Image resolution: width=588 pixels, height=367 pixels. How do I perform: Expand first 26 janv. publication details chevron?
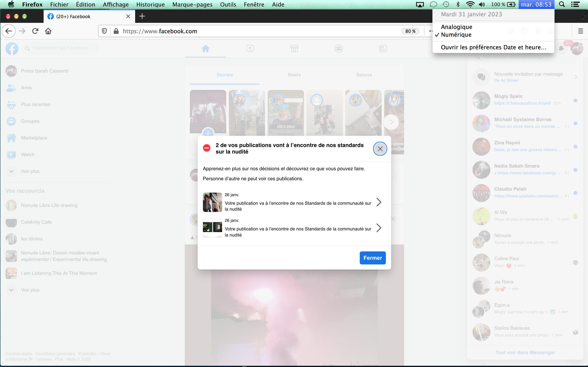click(379, 202)
